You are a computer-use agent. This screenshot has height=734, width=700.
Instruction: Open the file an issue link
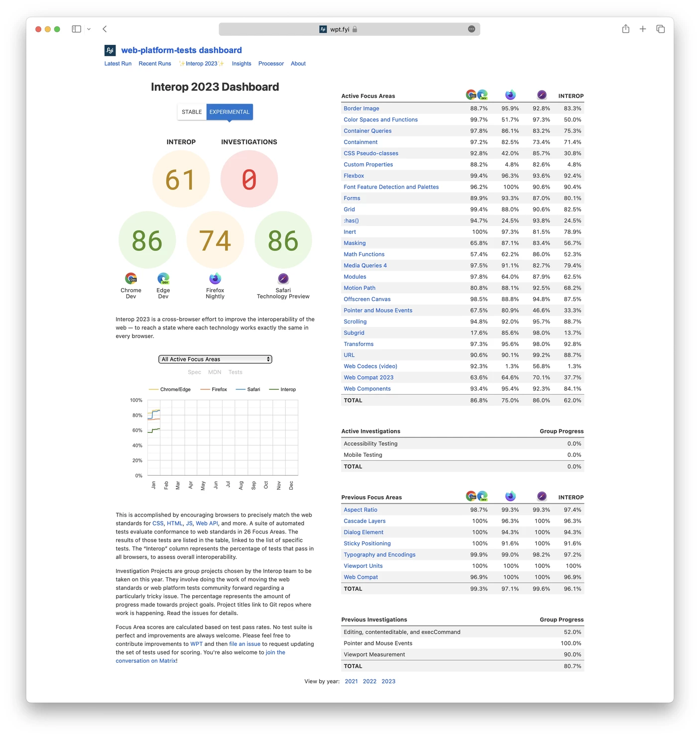coord(244,644)
